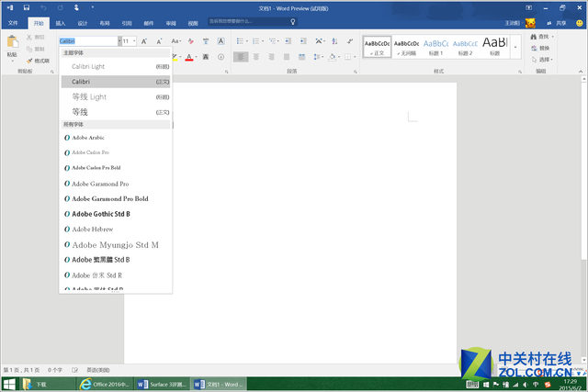
Task: Click the multilevel list icon
Action: coord(272,41)
